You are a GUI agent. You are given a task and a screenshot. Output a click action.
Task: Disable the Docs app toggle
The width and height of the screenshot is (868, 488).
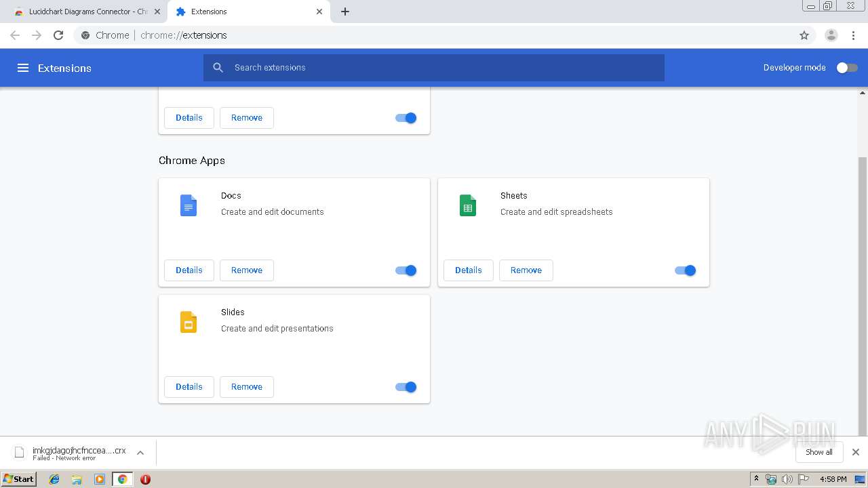(406, 270)
